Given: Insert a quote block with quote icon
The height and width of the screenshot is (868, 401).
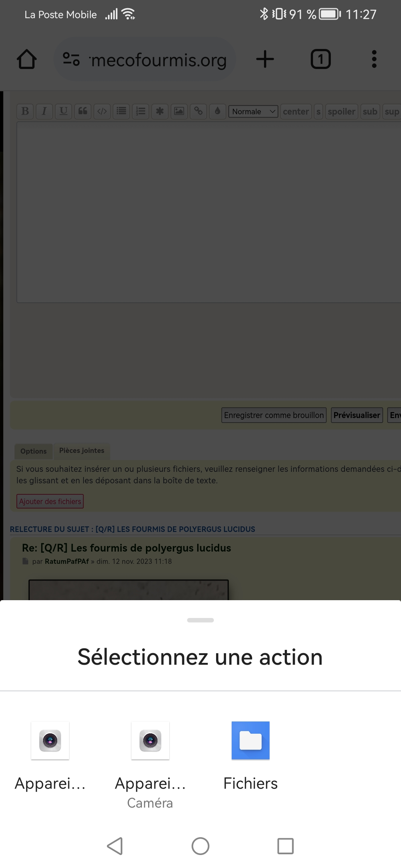Looking at the screenshot, I should click(x=83, y=111).
